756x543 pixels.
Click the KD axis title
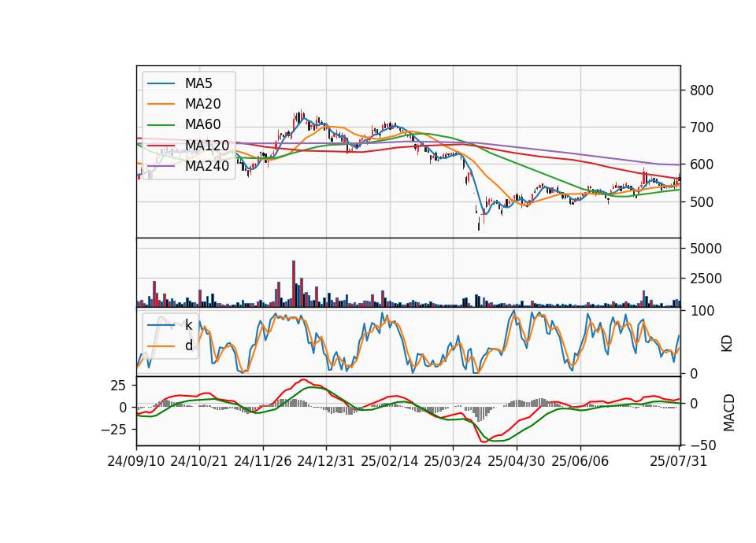tap(727, 344)
